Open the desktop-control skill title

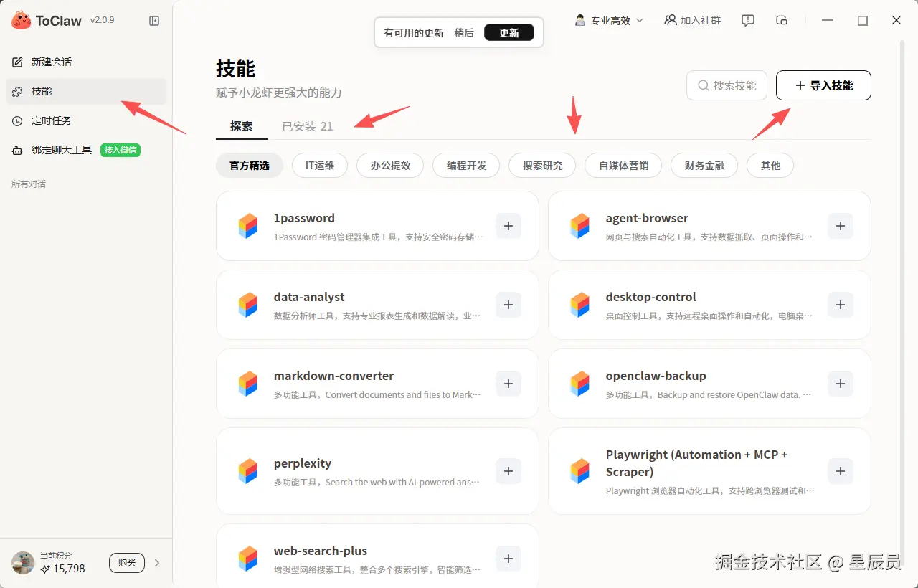[650, 297]
